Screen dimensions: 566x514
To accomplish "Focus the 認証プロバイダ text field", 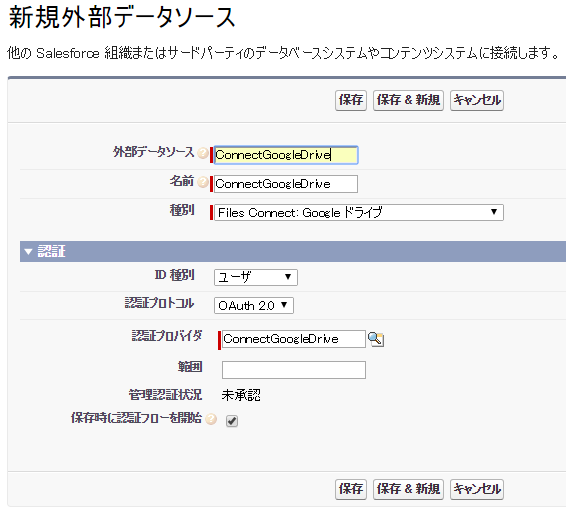I will point(293,339).
